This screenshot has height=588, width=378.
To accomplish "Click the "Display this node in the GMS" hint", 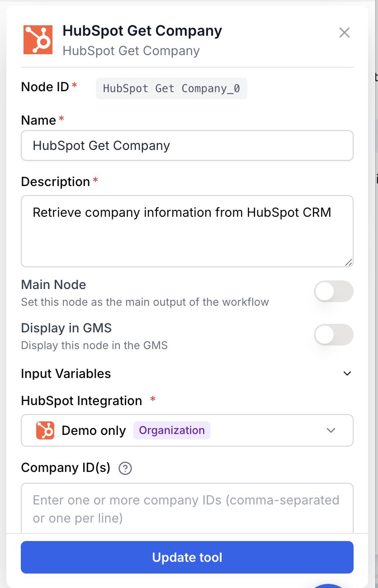I will [x=94, y=345].
